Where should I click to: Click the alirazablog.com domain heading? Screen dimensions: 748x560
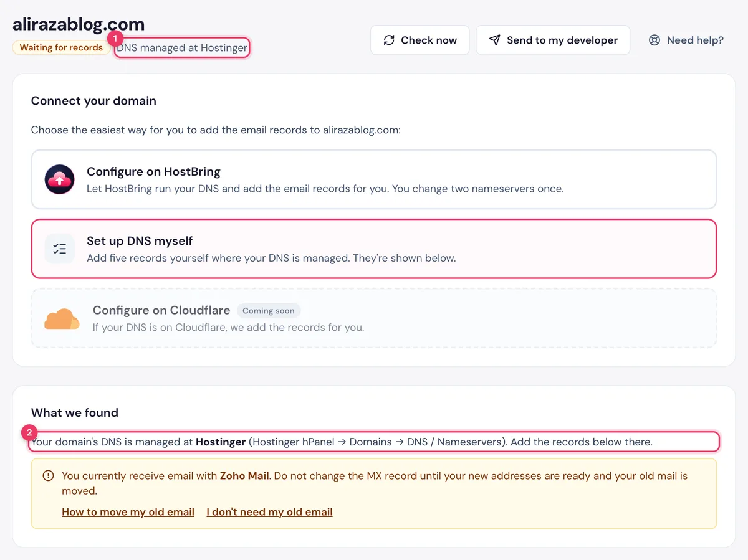pyautogui.click(x=79, y=24)
